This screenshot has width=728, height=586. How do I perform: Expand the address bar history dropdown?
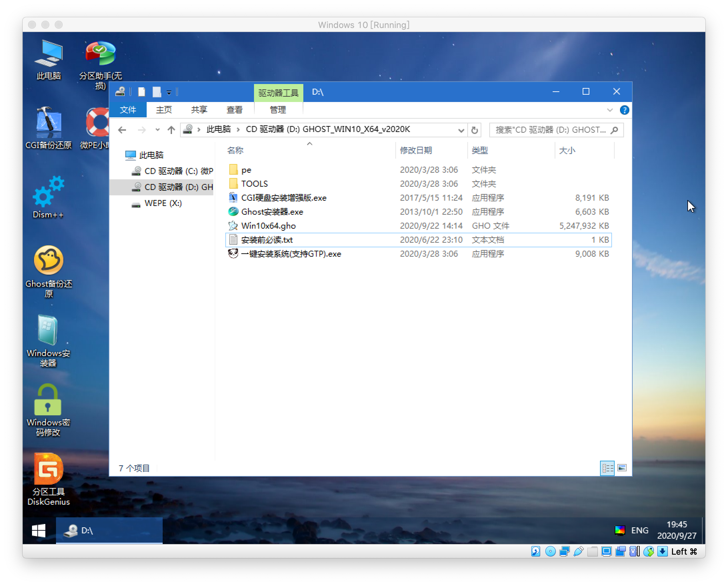pyautogui.click(x=461, y=130)
